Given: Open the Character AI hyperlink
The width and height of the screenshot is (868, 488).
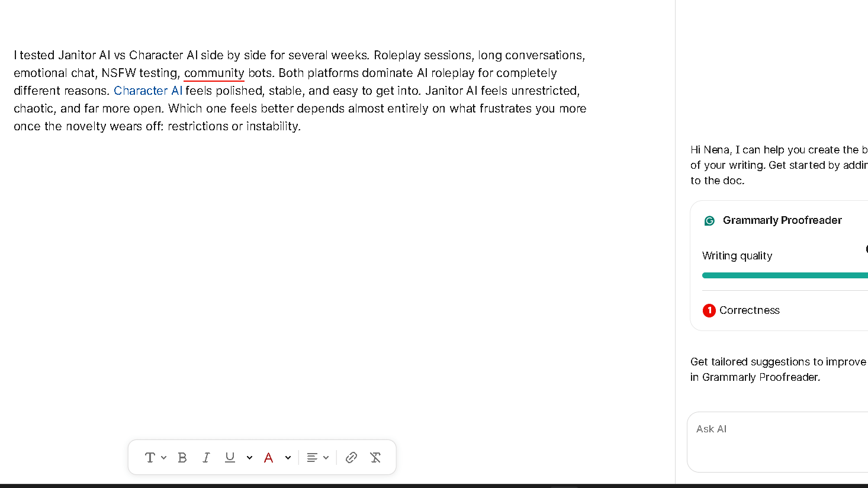Looking at the screenshot, I should pyautogui.click(x=148, y=91).
